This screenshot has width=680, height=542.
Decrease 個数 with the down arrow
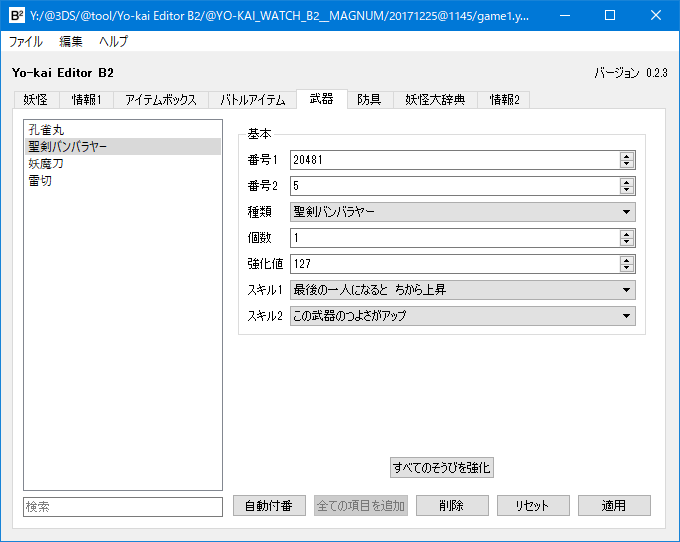point(627,242)
